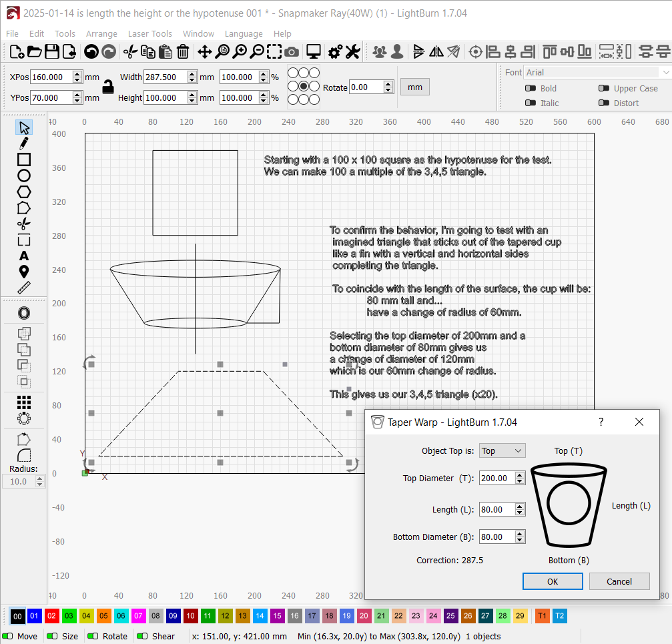Open the Arrange menu
The height and width of the screenshot is (644, 672).
[x=101, y=33]
